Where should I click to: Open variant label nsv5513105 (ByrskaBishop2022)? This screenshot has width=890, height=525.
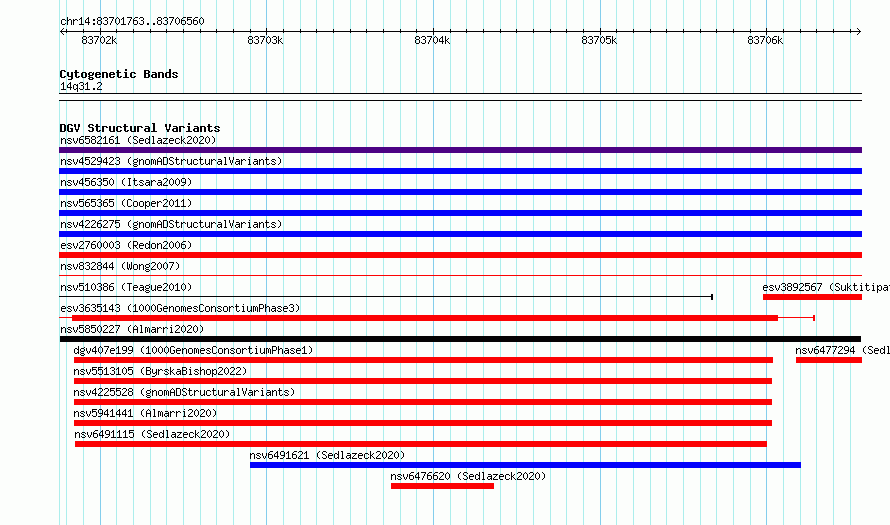pyautogui.click(x=160, y=371)
